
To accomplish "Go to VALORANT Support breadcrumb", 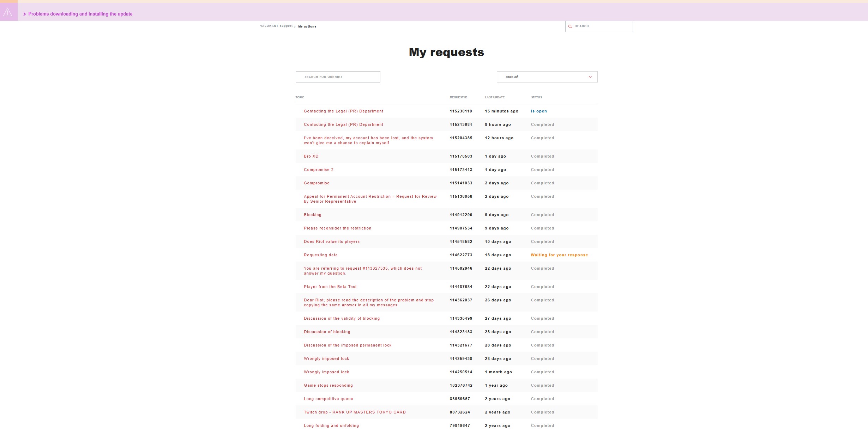I will point(276,26).
